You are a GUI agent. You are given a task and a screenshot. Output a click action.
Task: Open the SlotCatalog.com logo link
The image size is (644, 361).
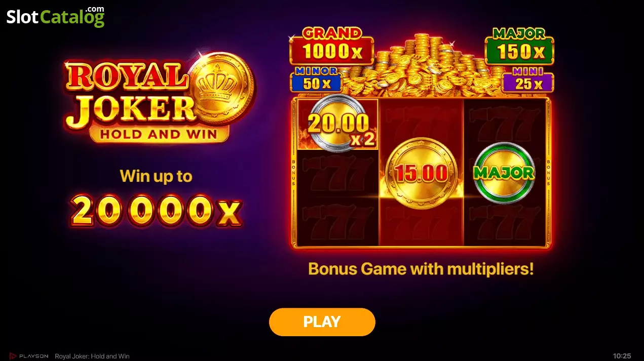point(55,17)
